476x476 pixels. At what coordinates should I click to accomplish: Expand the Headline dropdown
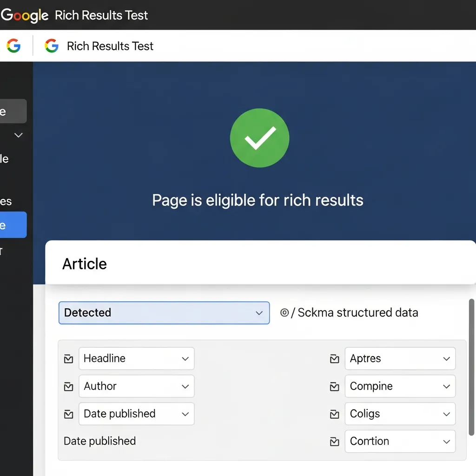click(185, 358)
